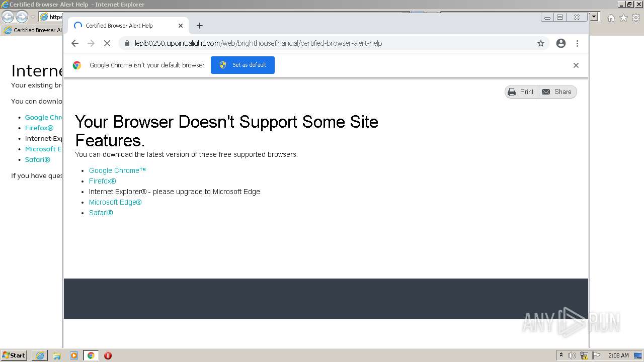Open network tray icon
Viewport: 644px width, 362px height.
pos(584,355)
